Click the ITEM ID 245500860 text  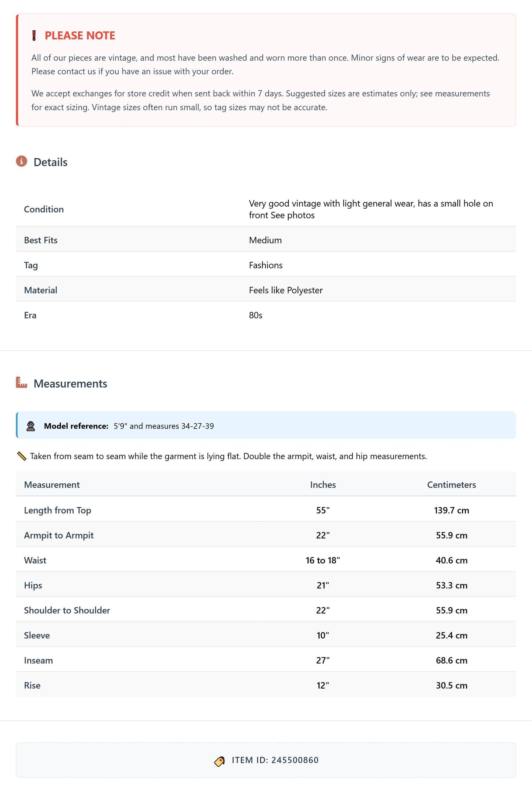[275, 760]
